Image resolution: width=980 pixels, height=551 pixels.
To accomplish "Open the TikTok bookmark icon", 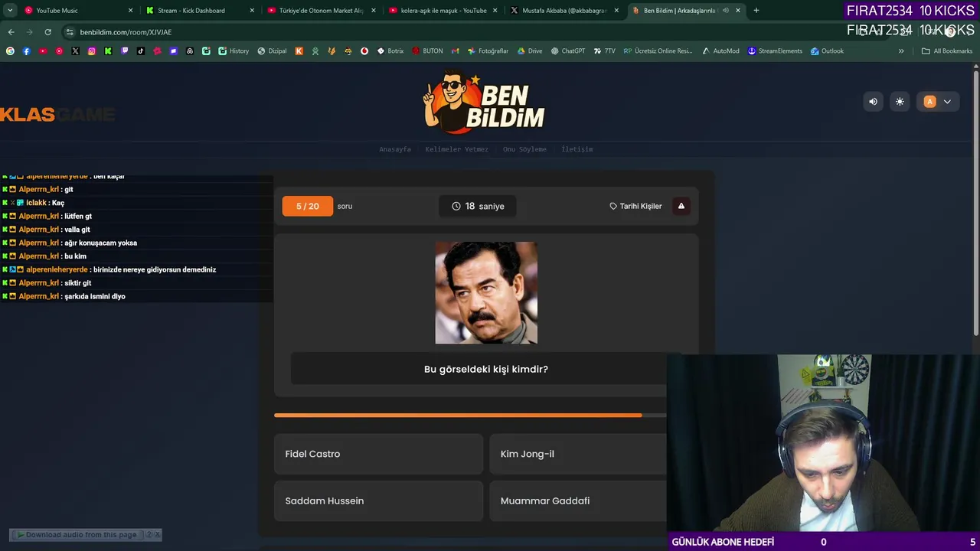I will 141,51.
